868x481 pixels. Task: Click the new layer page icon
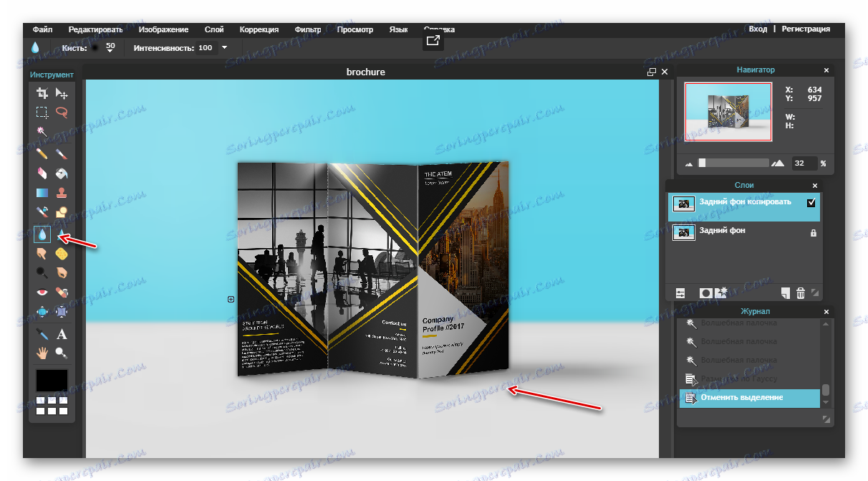point(786,293)
